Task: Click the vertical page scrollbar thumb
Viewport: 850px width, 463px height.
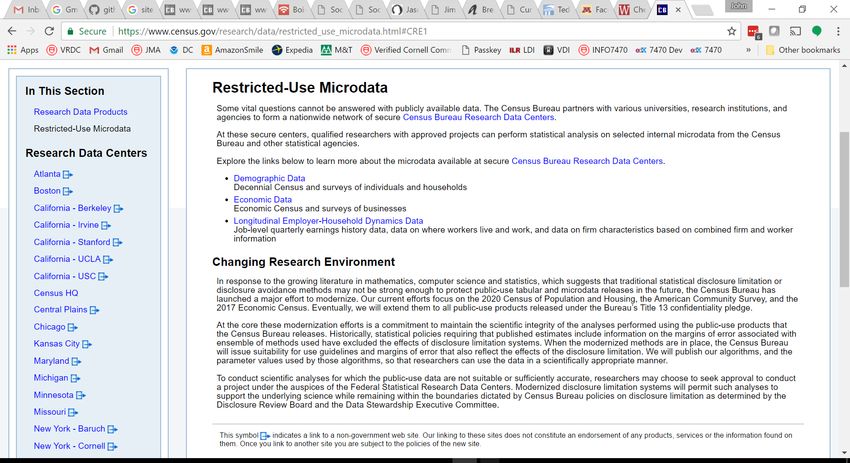Action: [844, 209]
